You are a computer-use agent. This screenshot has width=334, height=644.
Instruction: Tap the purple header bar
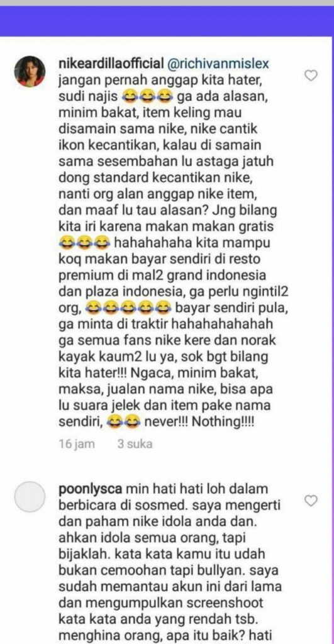point(167,21)
